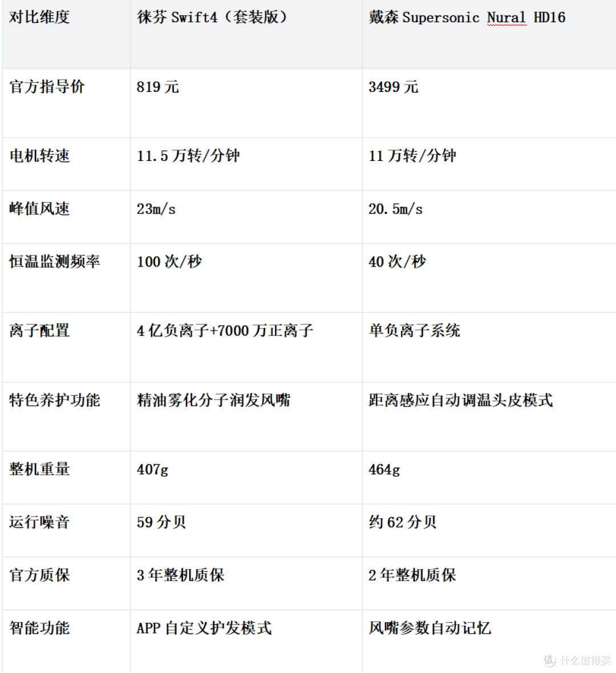Click the row label '官方质保'
616x673 pixels.
[x=39, y=575]
